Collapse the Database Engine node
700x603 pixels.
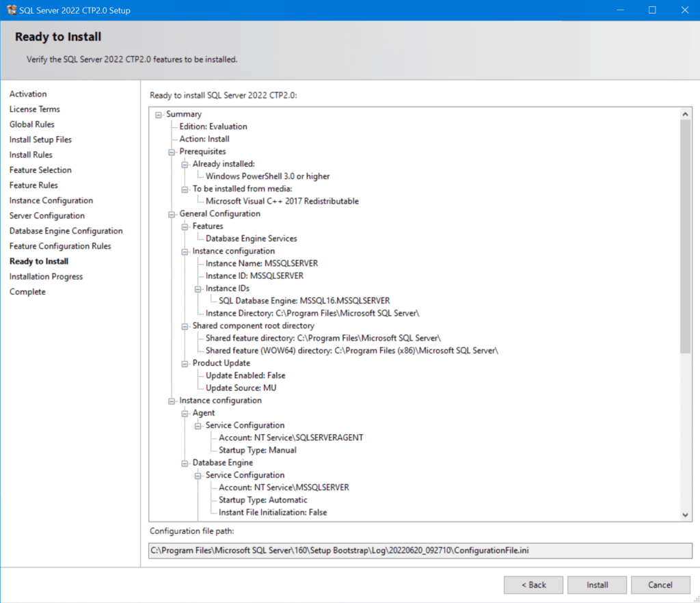[185, 464]
